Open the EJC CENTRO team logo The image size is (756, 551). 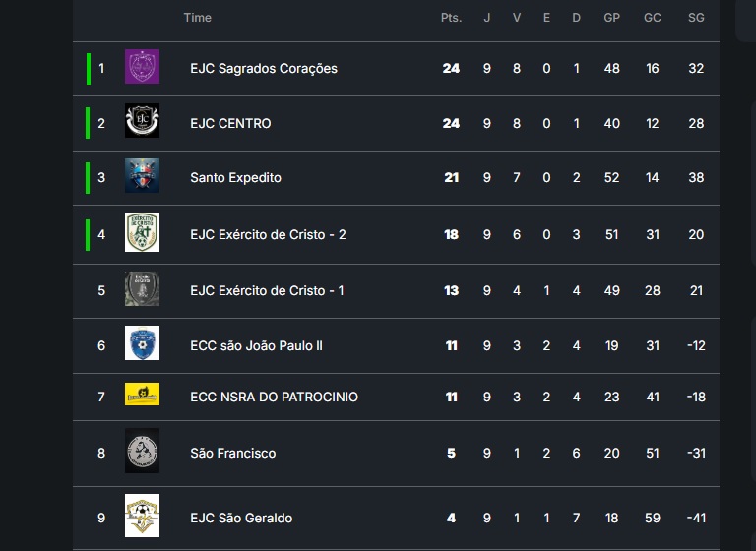[x=142, y=122]
